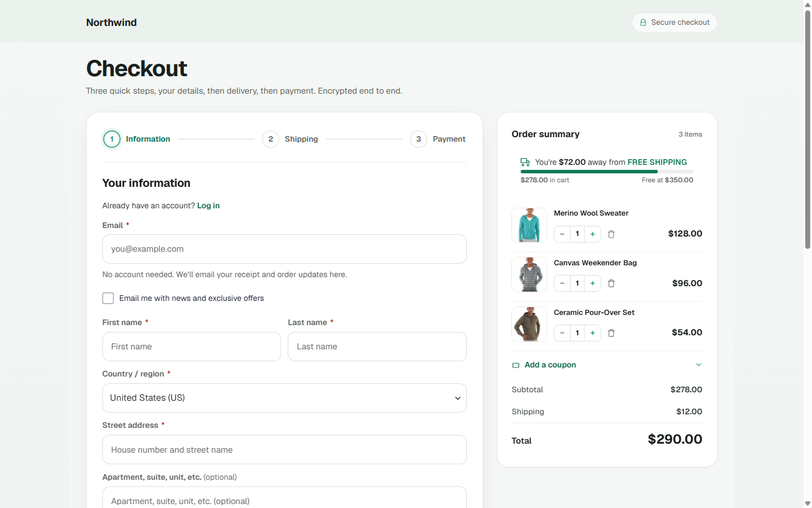This screenshot has height=508, width=812.
Task: Click the scrollbar down arrow
Action: point(807,503)
